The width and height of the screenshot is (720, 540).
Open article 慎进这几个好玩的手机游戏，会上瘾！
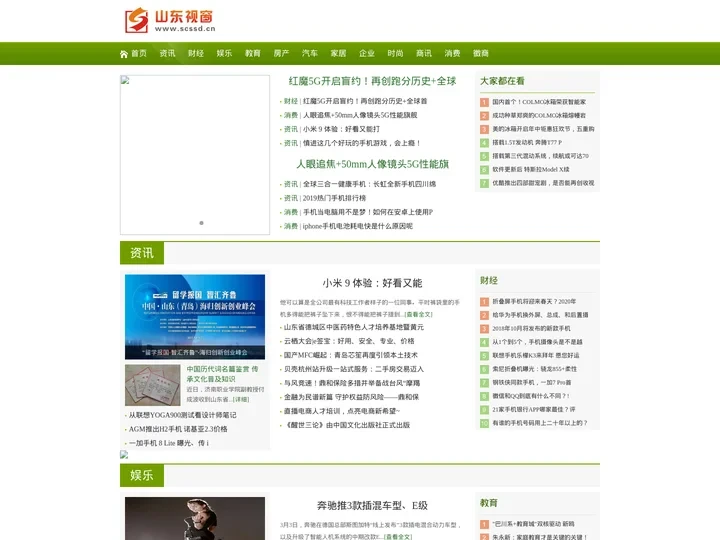coord(362,143)
